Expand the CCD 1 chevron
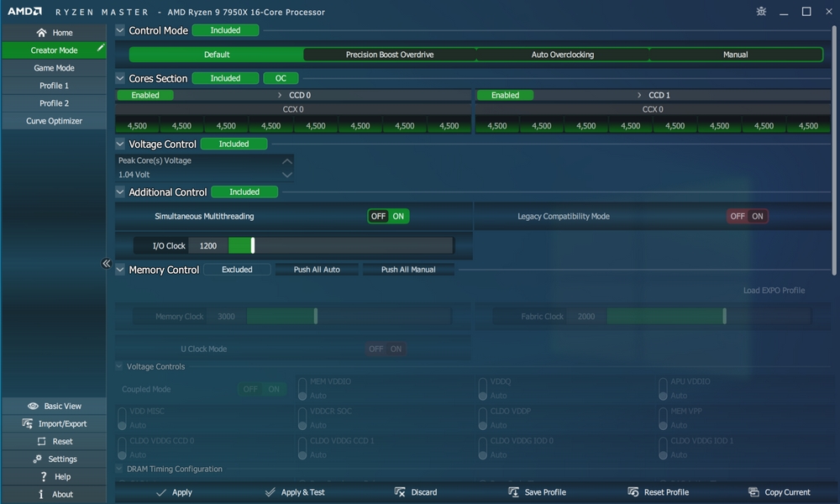Screen dimensions: 840x504 tap(639, 95)
